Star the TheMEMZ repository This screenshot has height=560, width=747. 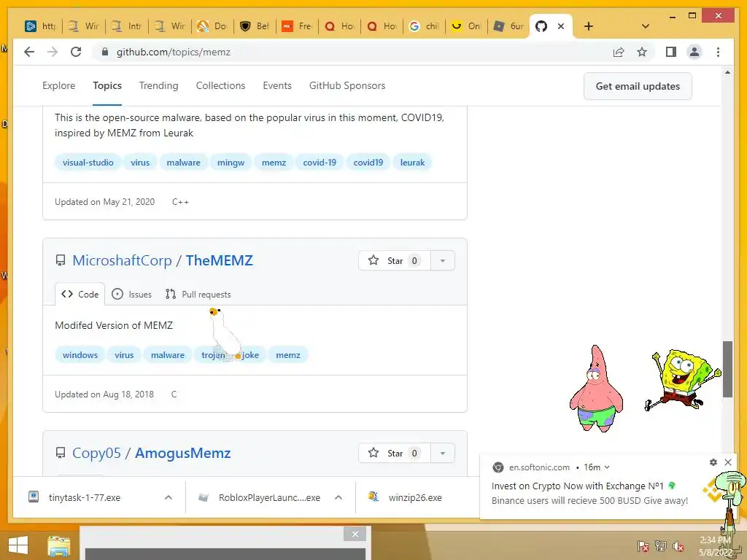click(395, 260)
